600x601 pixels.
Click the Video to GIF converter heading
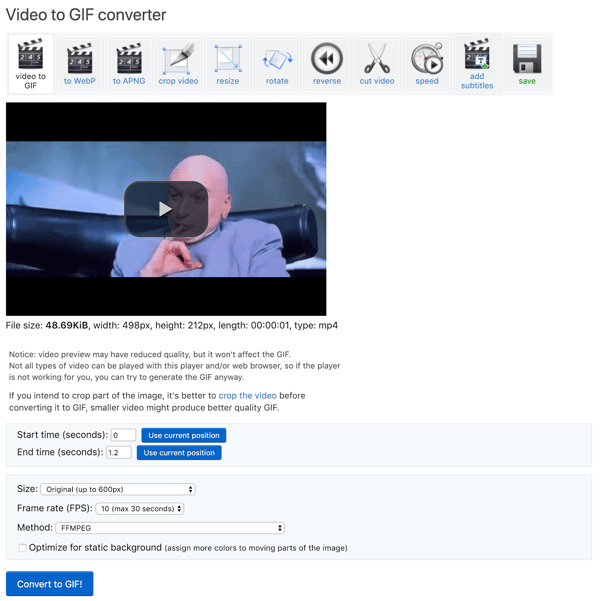[x=86, y=15]
